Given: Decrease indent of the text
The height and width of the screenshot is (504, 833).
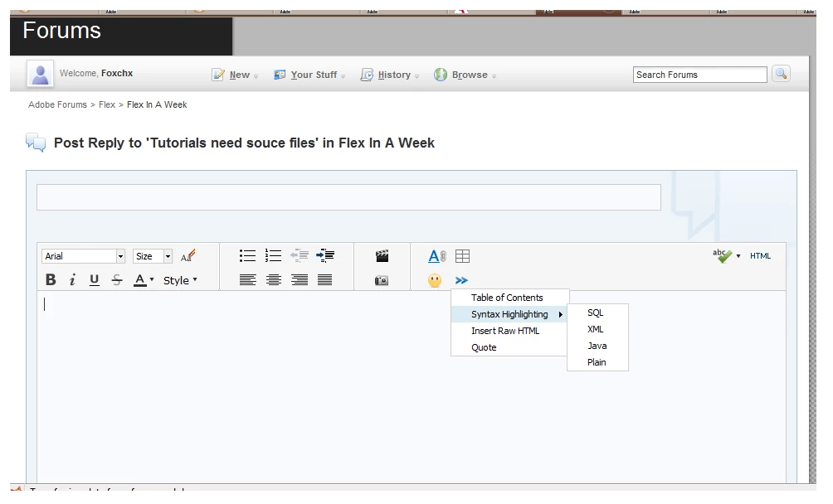Looking at the screenshot, I should (x=300, y=255).
